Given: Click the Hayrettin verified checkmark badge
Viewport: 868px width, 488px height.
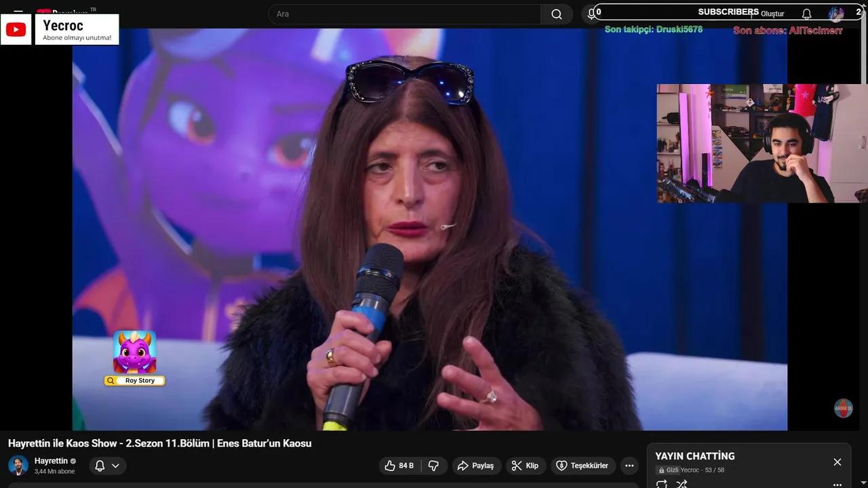Looking at the screenshot, I should point(73,461).
